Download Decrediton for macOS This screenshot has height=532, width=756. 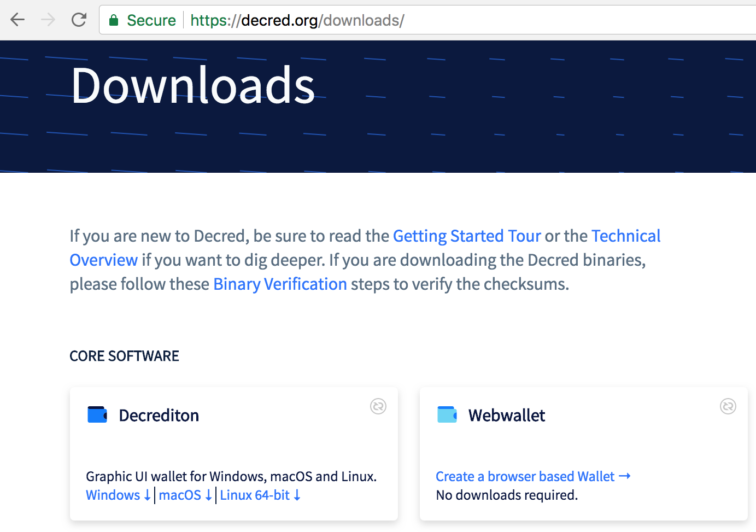point(185,495)
